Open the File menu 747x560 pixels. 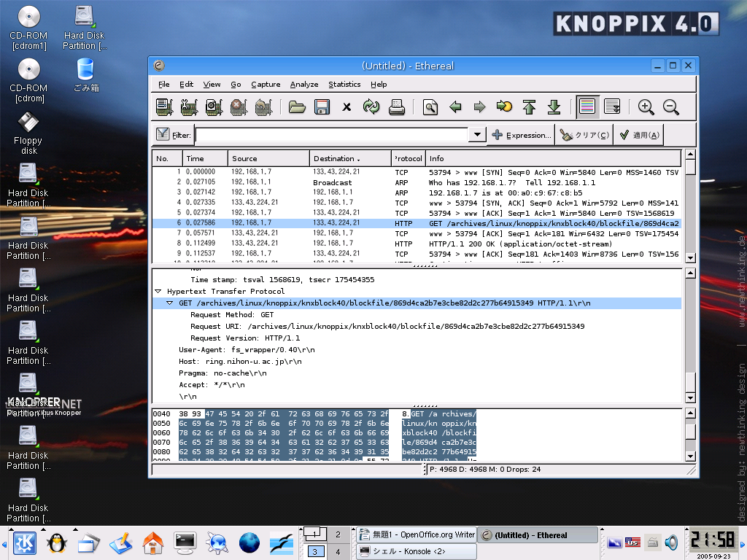[x=164, y=85]
